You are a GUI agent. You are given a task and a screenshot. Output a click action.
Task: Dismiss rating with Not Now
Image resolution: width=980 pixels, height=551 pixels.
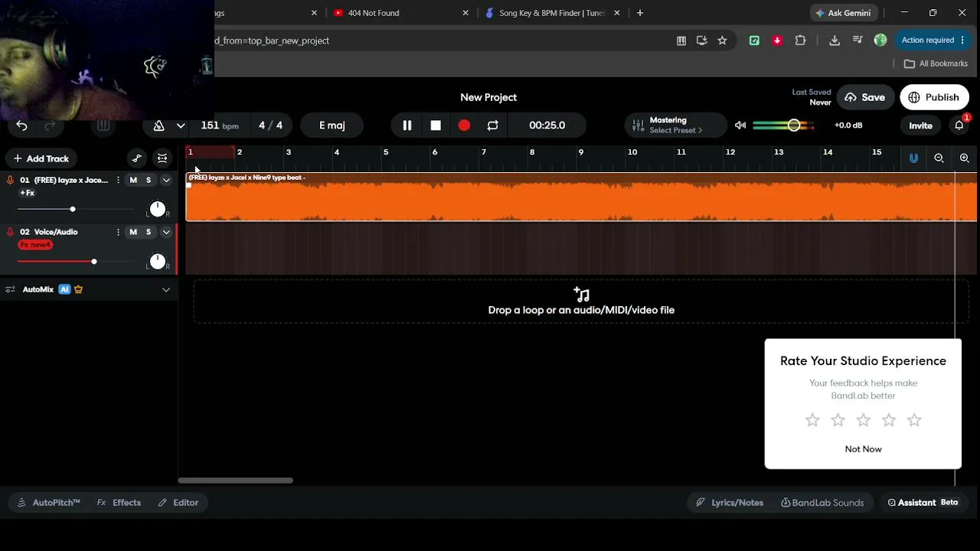point(863,449)
